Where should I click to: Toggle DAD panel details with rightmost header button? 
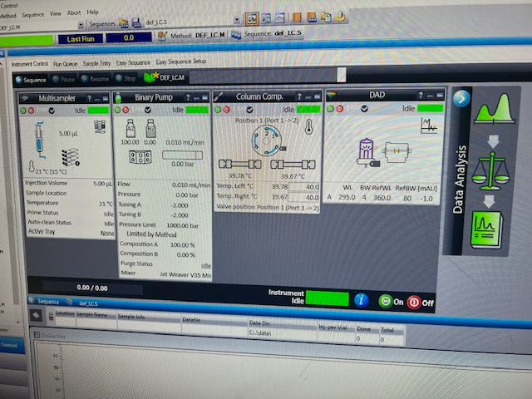click(440, 96)
